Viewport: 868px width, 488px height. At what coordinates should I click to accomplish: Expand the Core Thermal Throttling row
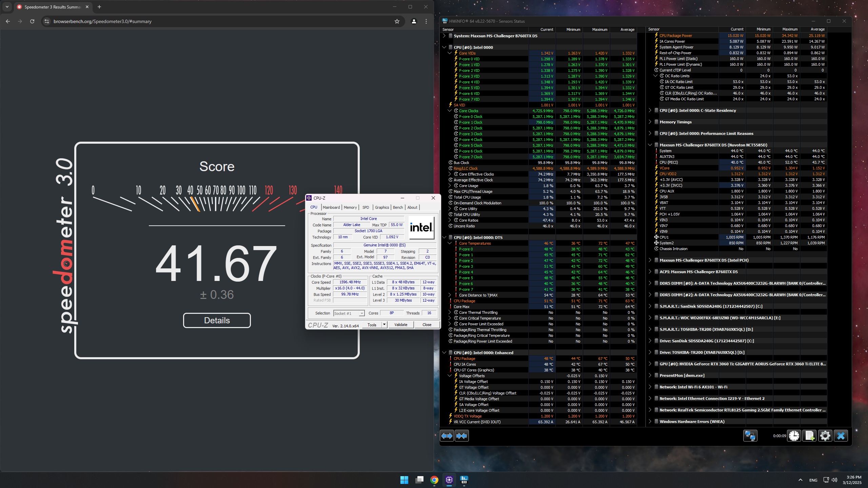(x=450, y=312)
